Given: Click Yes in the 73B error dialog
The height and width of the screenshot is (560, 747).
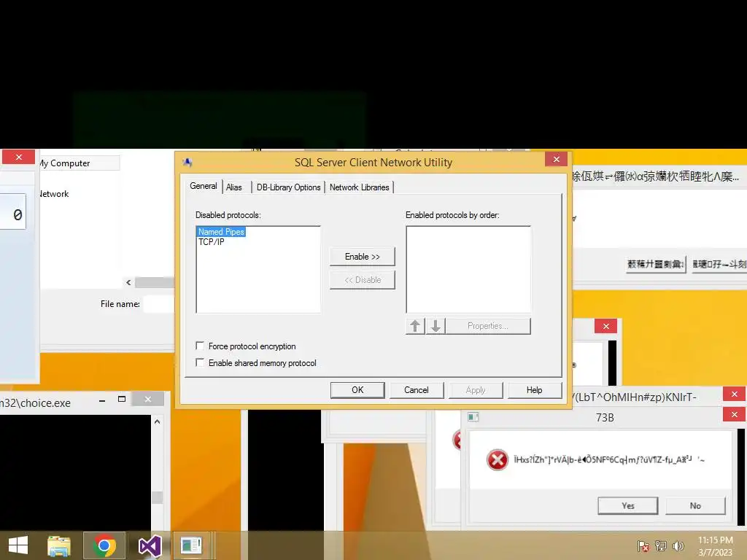Looking at the screenshot, I should tap(628, 506).
